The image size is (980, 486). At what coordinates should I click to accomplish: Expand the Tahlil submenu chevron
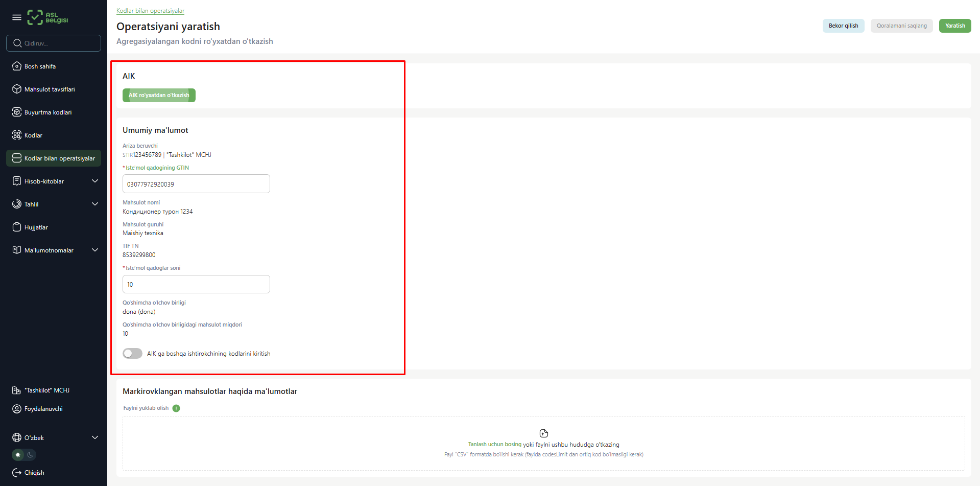95,204
